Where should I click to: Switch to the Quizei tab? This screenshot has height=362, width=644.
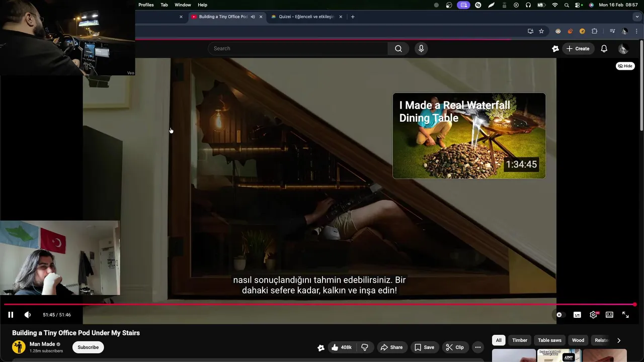point(306,17)
